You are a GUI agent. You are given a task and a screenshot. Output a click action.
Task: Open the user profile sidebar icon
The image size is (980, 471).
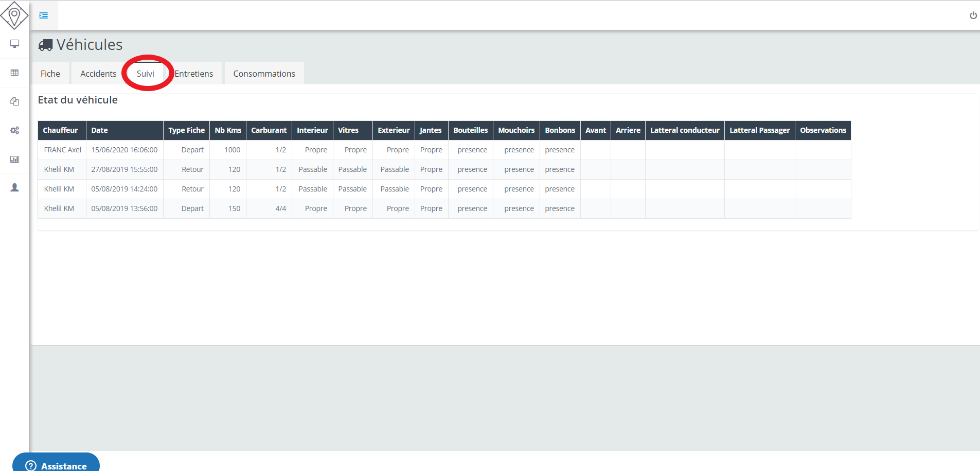[14, 187]
